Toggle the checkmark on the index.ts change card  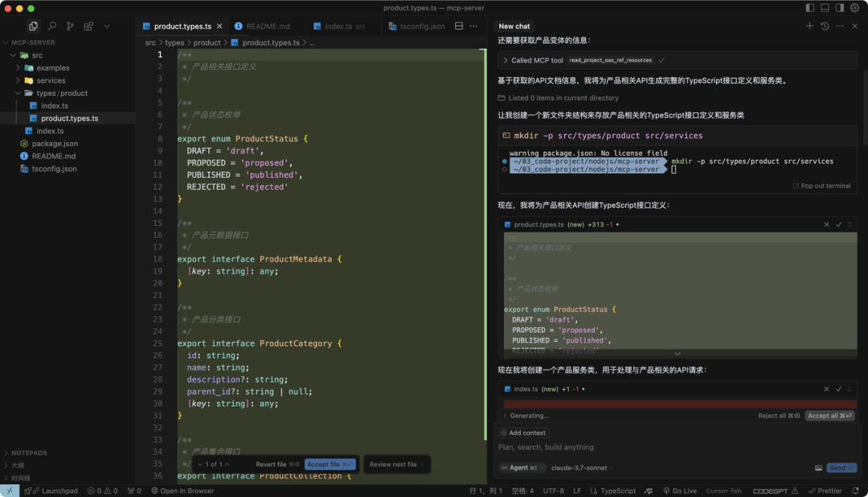pyautogui.click(x=838, y=388)
